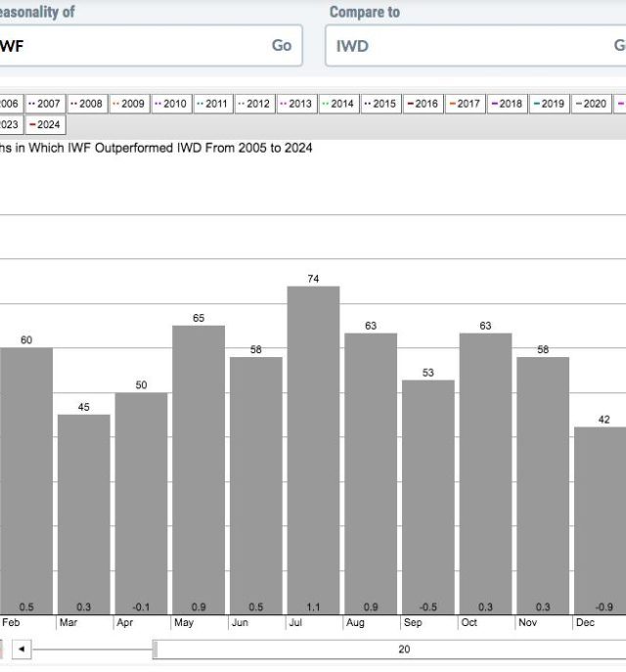Toggle the 2019 year legend button
Screen dimensions: 626x672
(550, 104)
